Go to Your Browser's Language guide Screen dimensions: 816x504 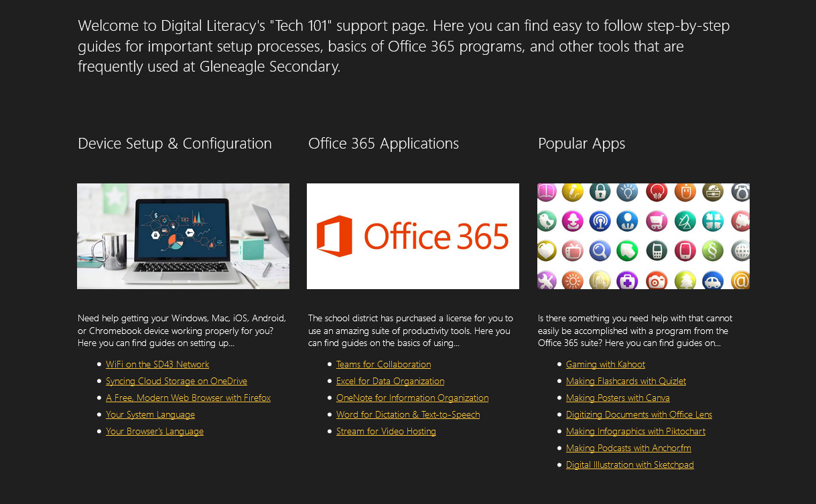coord(155,431)
